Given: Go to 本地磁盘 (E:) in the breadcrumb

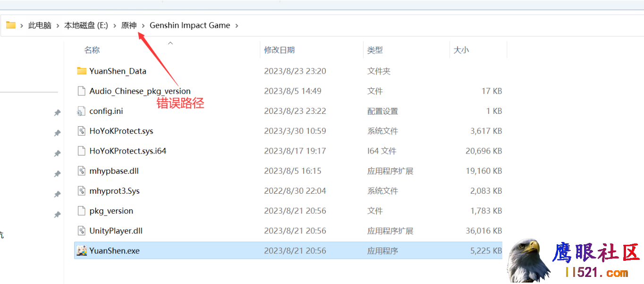Looking at the screenshot, I should click(x=86, y=26).
